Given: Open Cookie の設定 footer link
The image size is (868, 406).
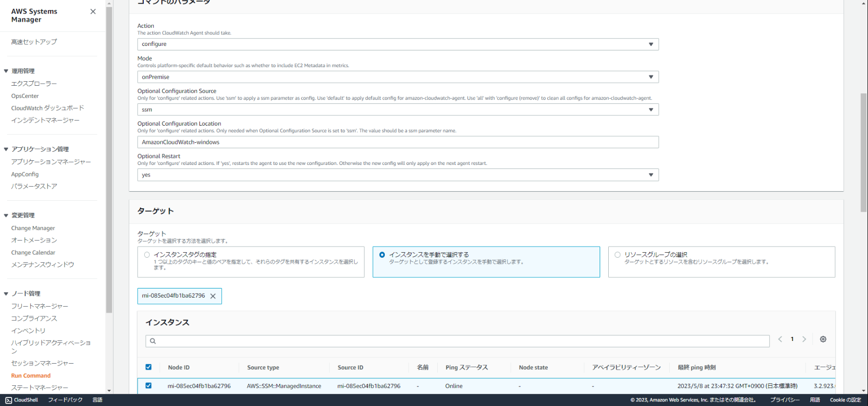Looking at the screenshot, I should pyautogui.click(x=845, y=400).
